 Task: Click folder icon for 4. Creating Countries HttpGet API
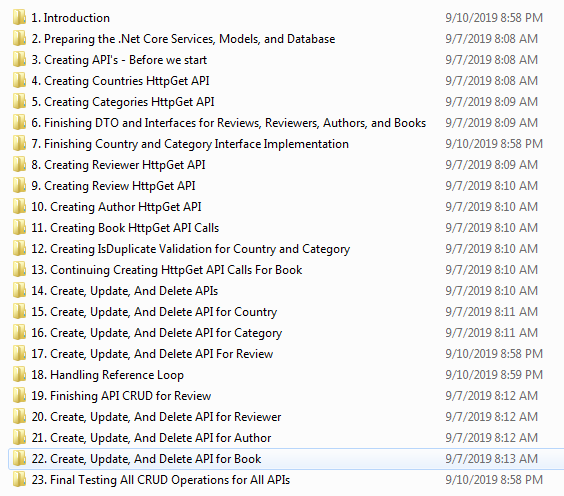tap(19, 80)
